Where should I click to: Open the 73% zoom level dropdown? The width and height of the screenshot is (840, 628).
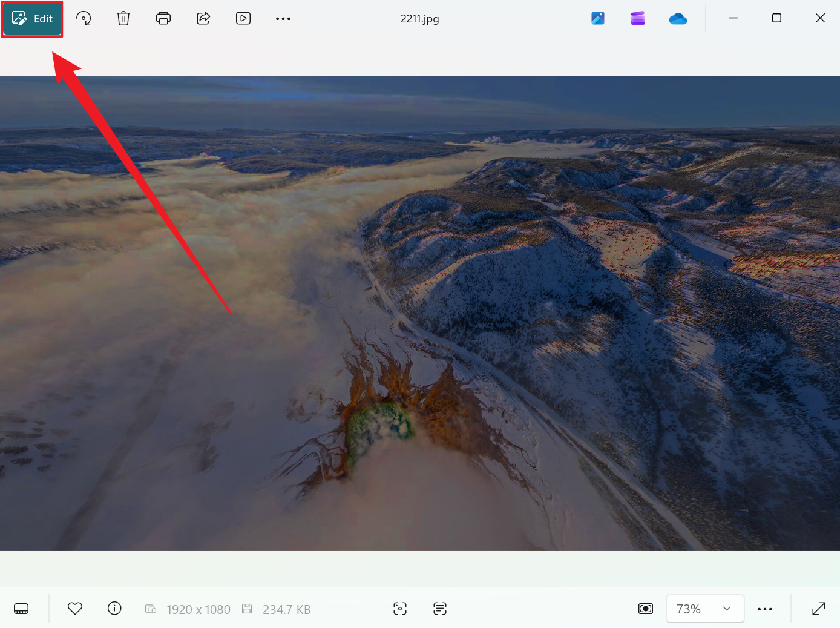tap(705, 609)
